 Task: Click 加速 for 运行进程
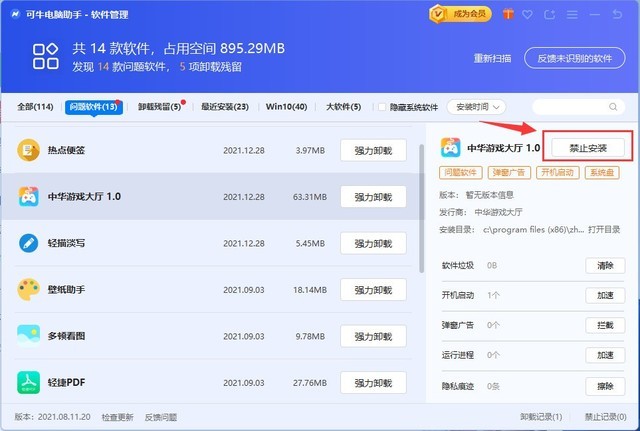(605, 355)
